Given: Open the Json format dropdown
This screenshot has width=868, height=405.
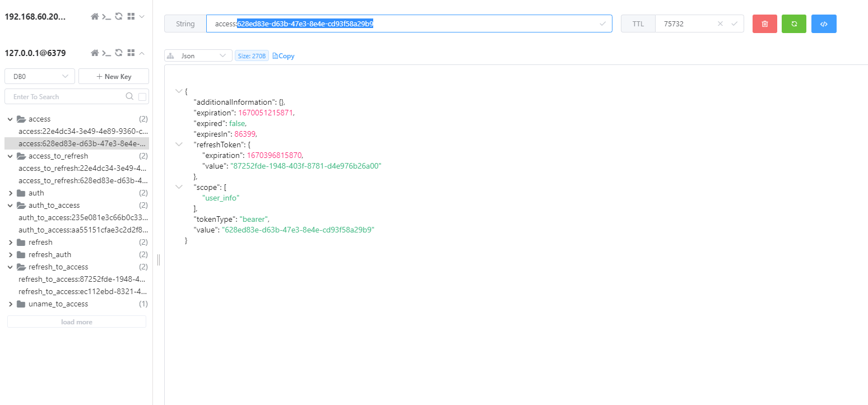Looking at the screenshot, I should coord(198,55).
